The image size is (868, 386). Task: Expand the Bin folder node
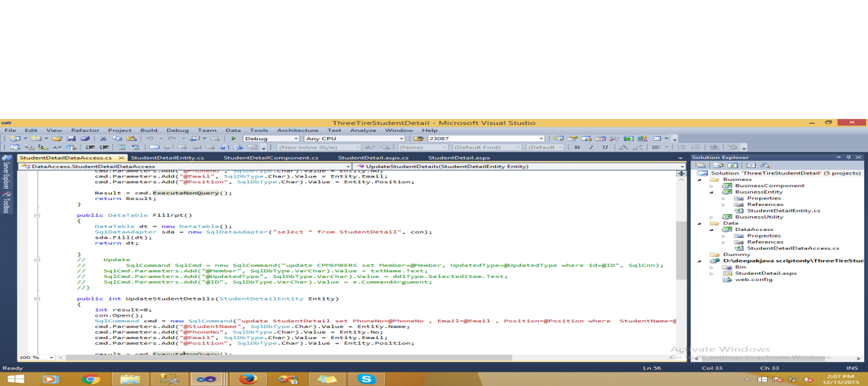click(712, 267)
